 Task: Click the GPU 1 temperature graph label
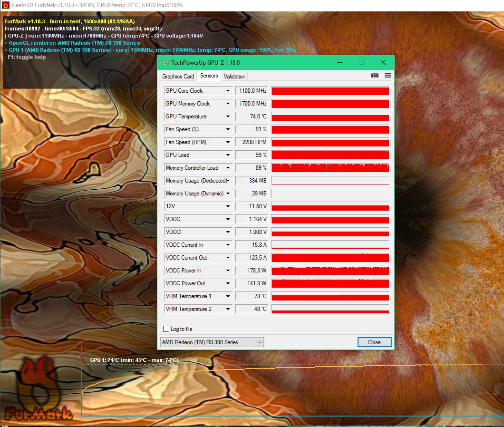click(x=134, y=360)
